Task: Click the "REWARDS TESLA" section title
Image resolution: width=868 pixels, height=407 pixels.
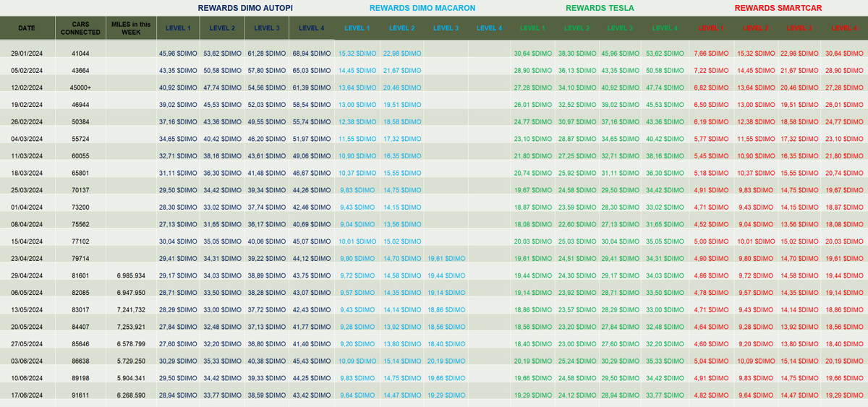Action: (599, 8)
